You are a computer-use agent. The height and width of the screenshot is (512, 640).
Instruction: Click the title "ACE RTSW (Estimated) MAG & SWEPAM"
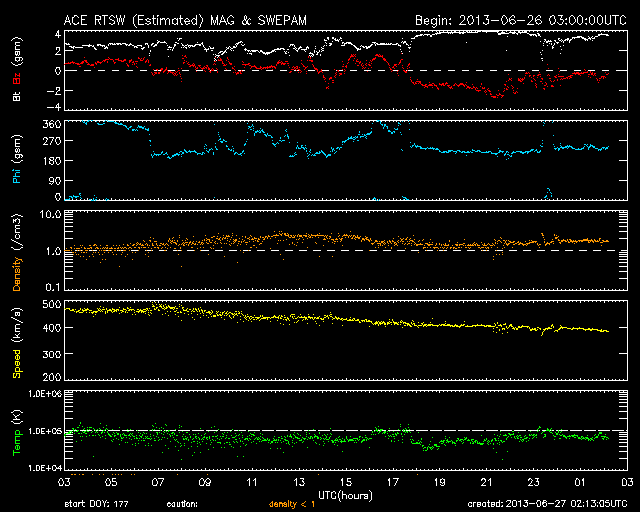point(185,21)
